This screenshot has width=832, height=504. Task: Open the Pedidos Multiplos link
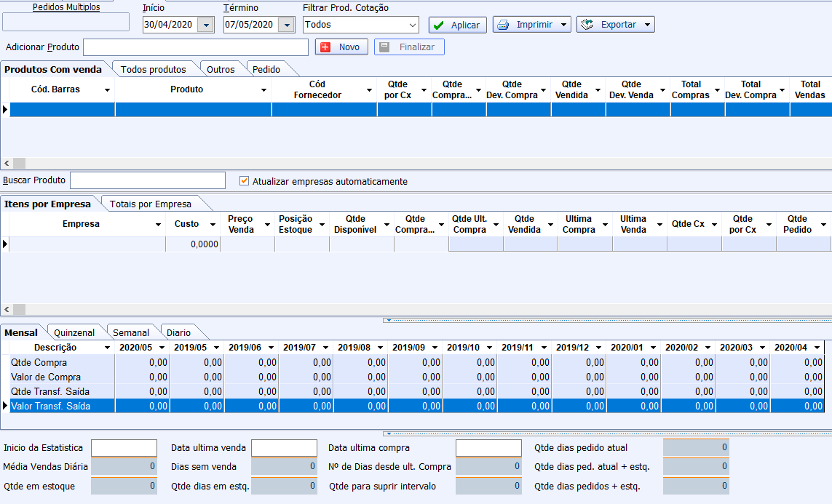click(x=66, y=7)
